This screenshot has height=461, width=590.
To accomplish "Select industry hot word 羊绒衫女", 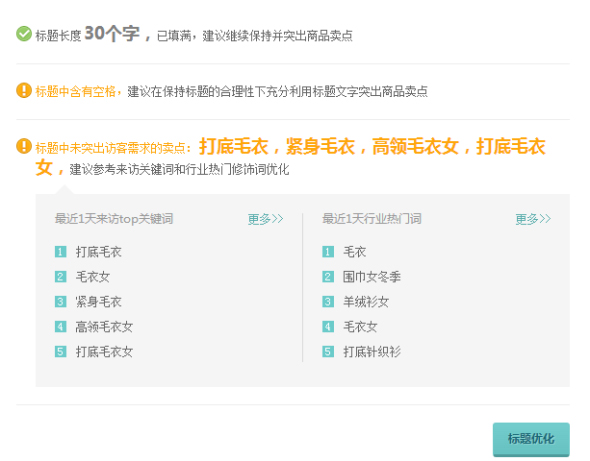I will point(366,302).
